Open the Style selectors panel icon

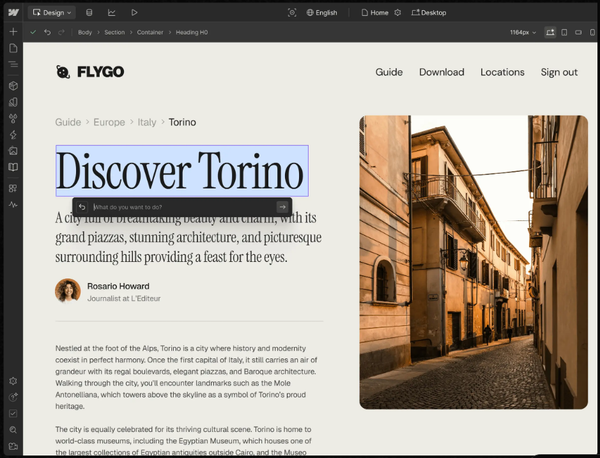(13, 102)
